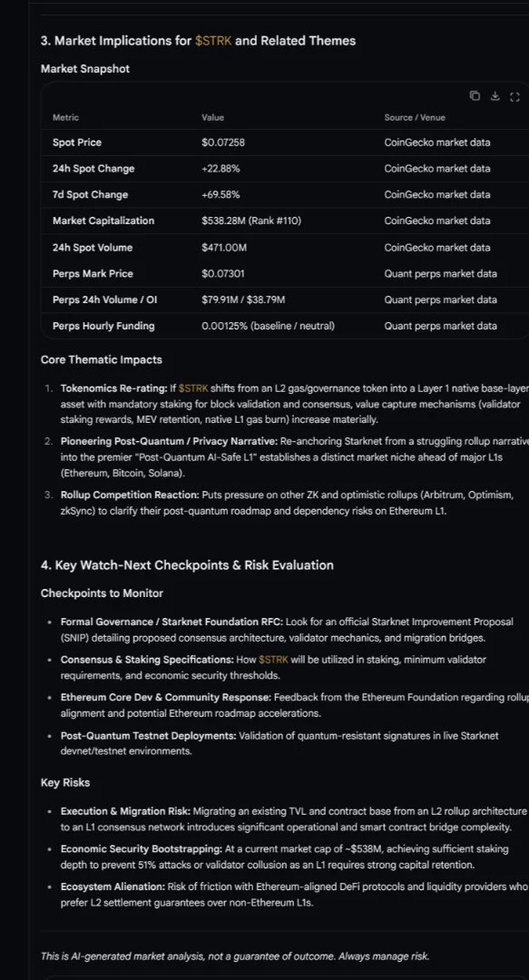529x980 pixels.
Task: Select the Market Capitalization row label
Action: (103, 220)
